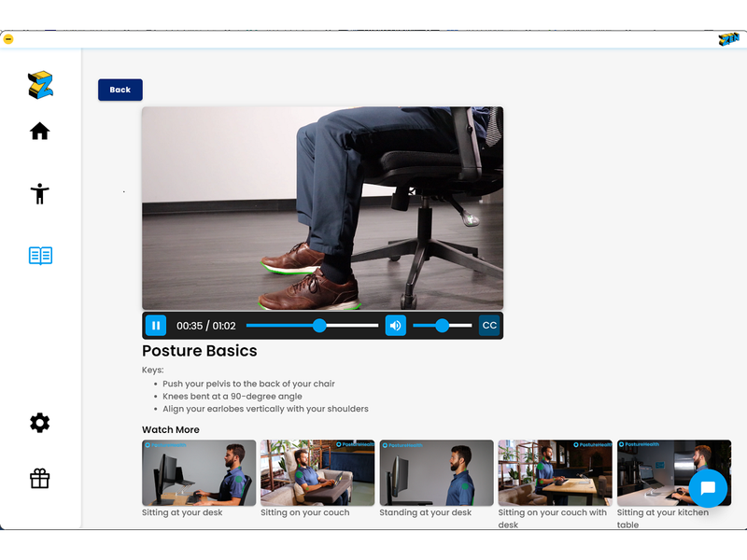This screenshot has height=560, width=747.
Task: Pause the Posture Basics video
Action: (156, 326)
